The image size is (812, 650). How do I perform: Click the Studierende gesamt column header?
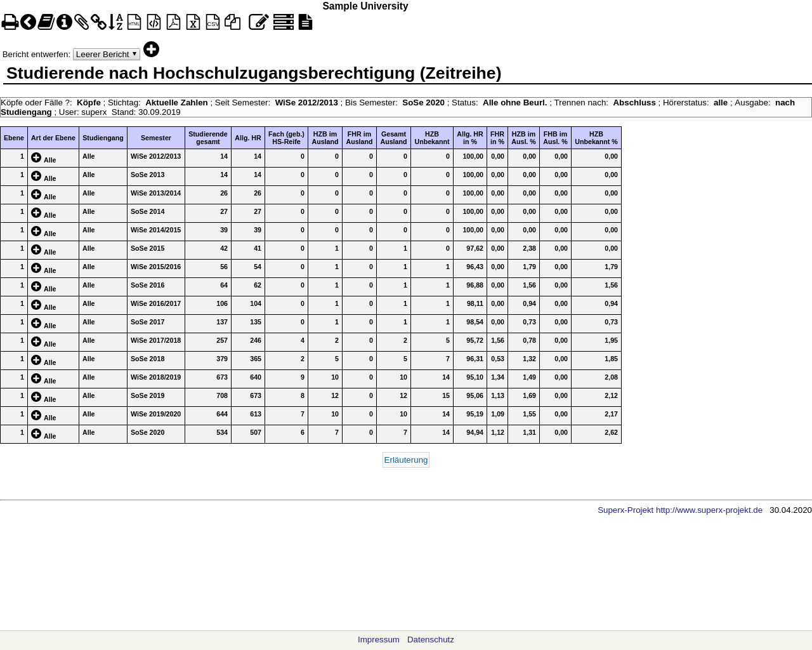208,138
